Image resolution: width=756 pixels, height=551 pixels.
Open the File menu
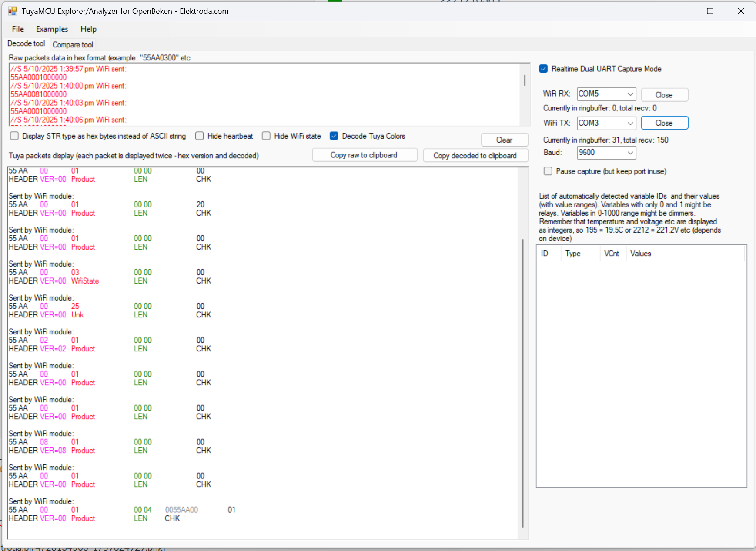pos(18,29)
